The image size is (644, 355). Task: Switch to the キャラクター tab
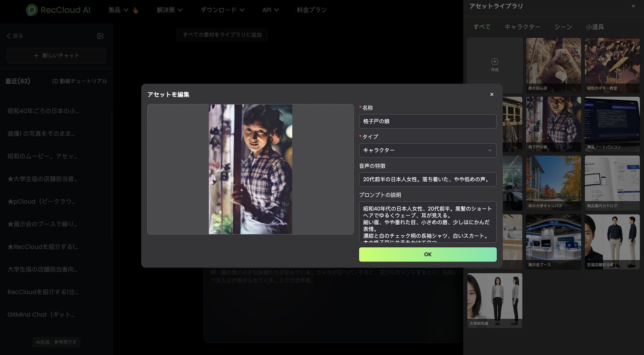click(523, 27)
